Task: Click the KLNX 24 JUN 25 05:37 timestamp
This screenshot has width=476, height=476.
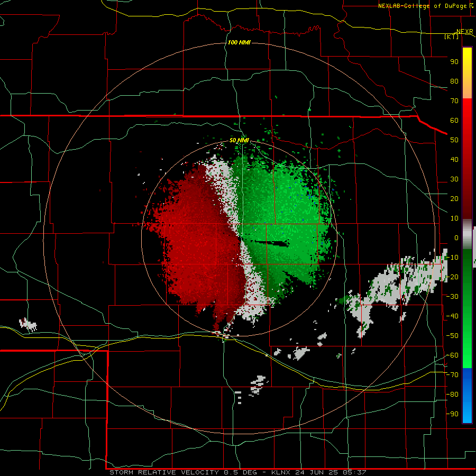Action: point(319,472)
